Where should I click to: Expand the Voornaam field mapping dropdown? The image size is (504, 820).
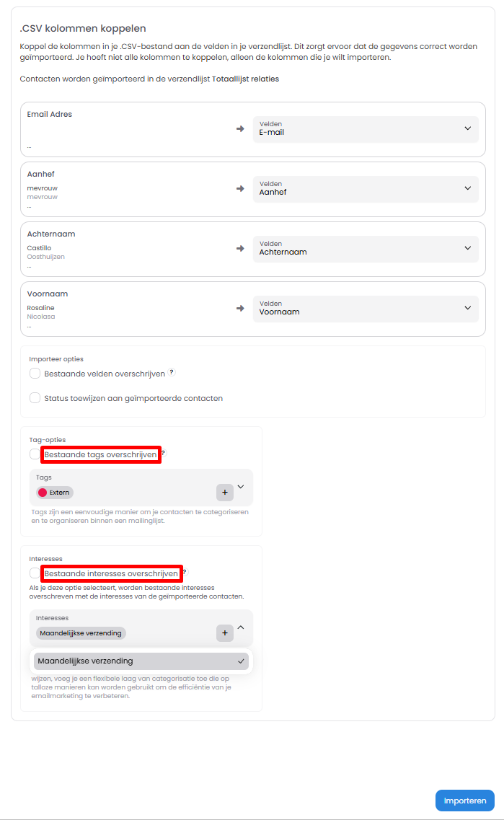click(366, 309)
